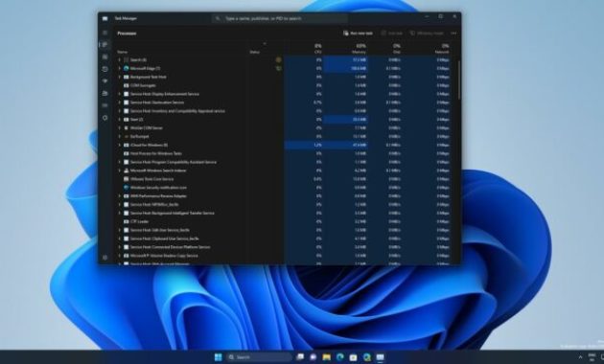Show hidden tray icons chevron

(x=580, y=357)
